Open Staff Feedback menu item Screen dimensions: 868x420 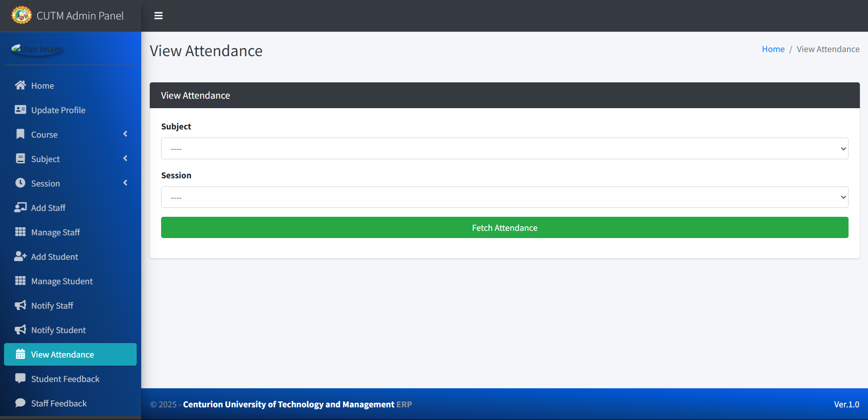(70, 403)
